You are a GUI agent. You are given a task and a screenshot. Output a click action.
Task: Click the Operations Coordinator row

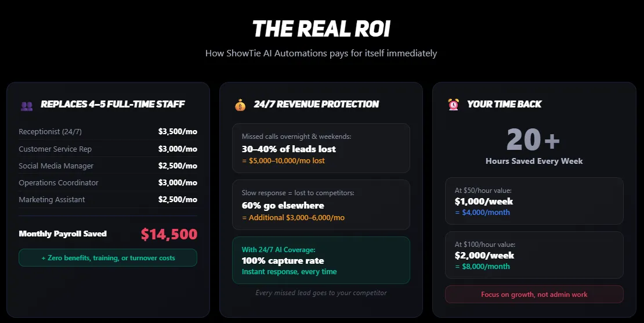click(x=108, y=182)
